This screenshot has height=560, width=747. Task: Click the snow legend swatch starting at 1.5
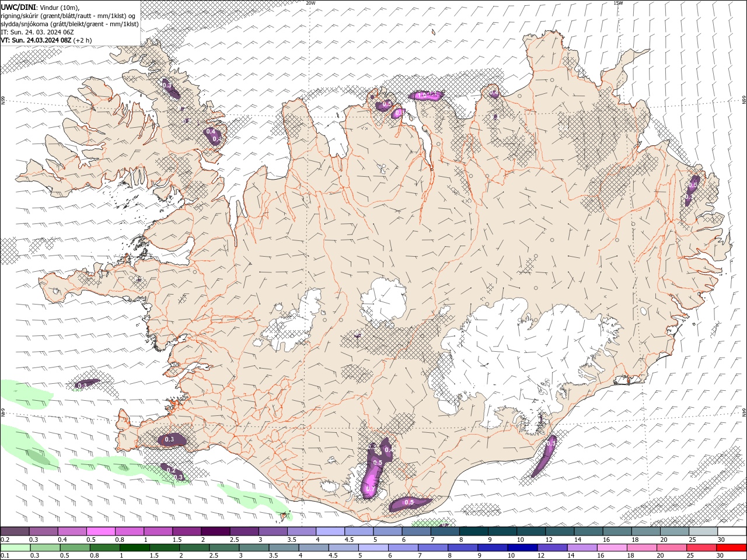click(187, 531)
